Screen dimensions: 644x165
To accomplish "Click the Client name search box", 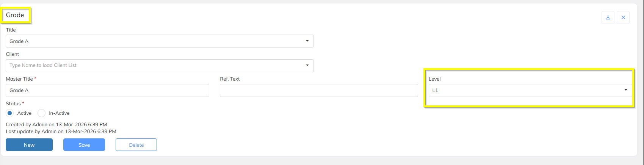I will tap(152, 65).
